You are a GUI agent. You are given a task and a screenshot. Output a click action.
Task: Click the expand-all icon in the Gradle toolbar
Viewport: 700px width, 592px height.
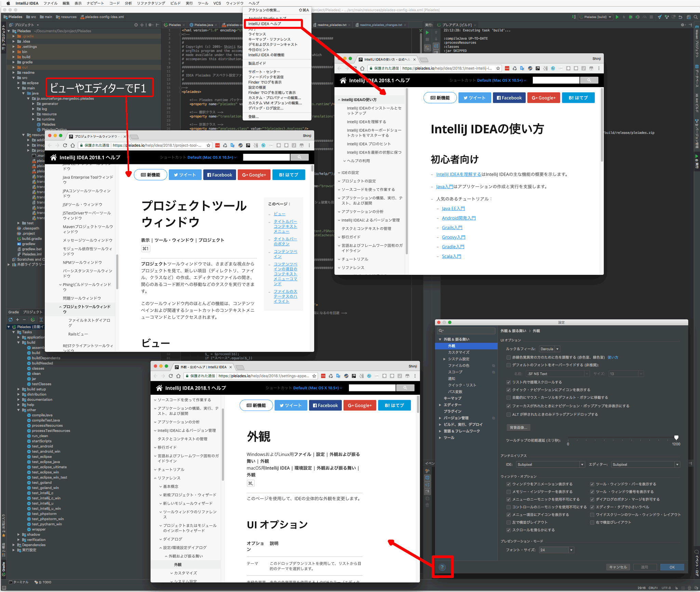click(41, 320)
